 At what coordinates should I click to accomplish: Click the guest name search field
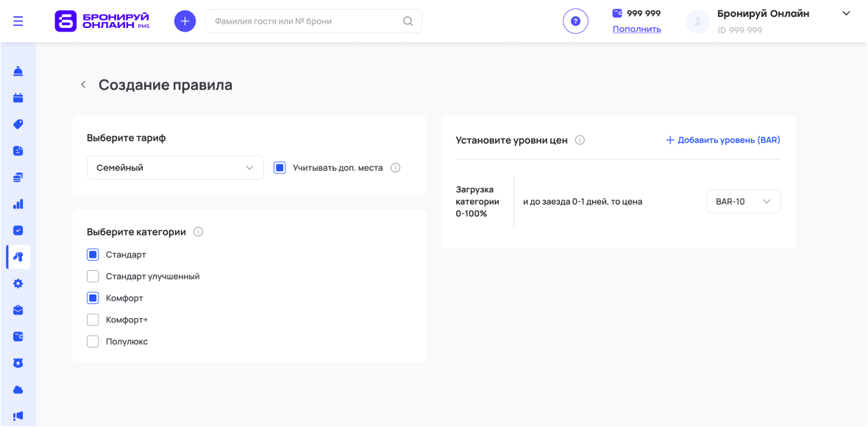305,21
